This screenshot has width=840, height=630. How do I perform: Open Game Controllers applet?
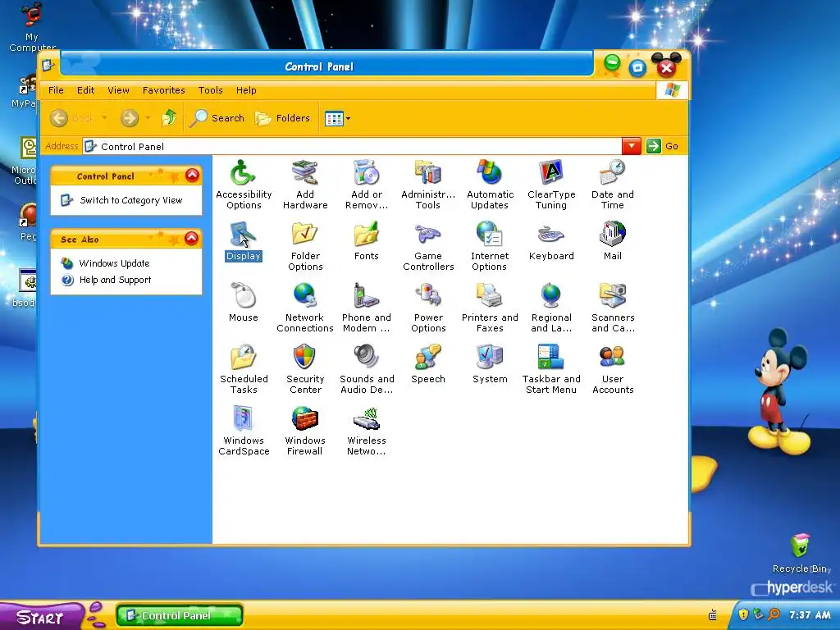[x=428, y=246]
